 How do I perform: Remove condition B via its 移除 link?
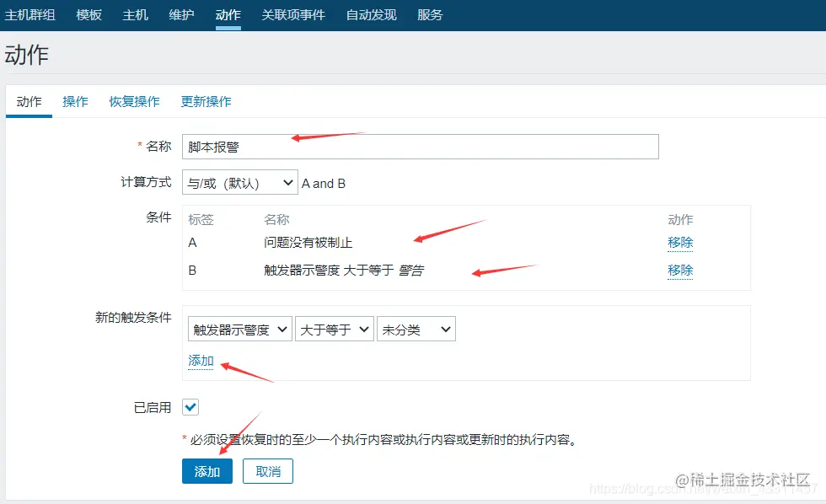click(x=680, y=271)
